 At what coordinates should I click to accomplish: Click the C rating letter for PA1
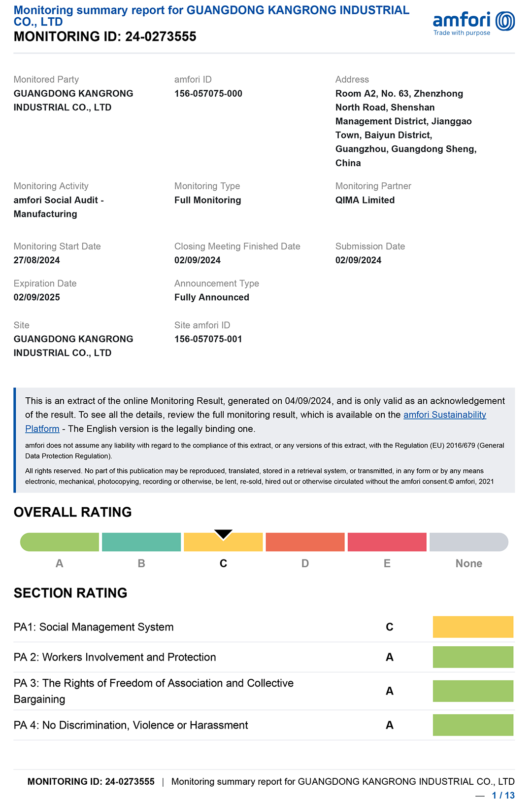(390, 627)
